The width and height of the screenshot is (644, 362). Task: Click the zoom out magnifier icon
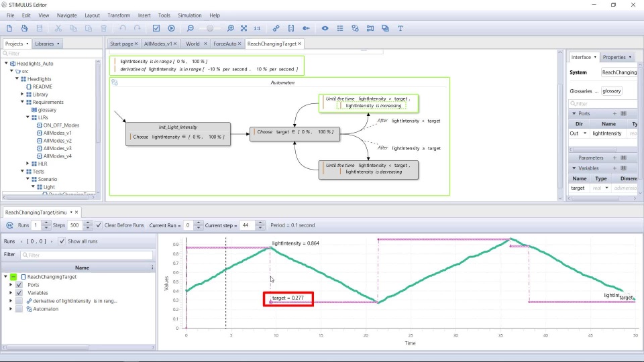click(x=190, y=28)
